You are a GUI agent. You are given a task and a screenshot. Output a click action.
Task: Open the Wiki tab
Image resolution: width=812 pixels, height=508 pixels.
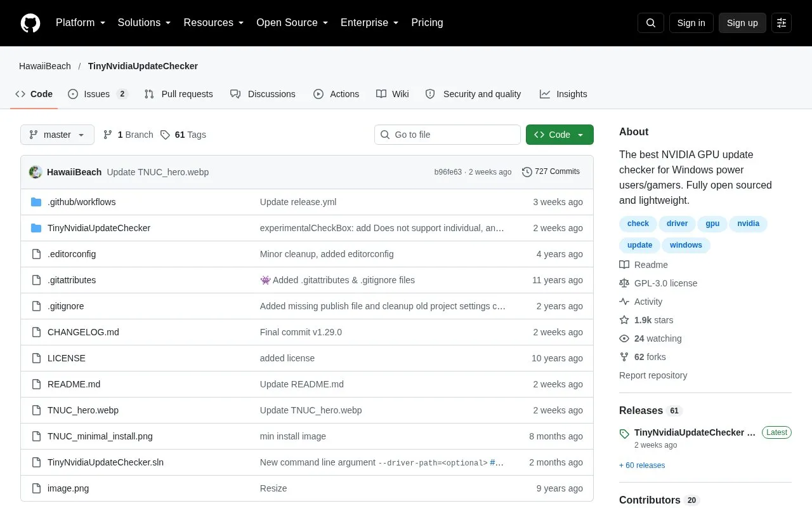tap(392, 94)
